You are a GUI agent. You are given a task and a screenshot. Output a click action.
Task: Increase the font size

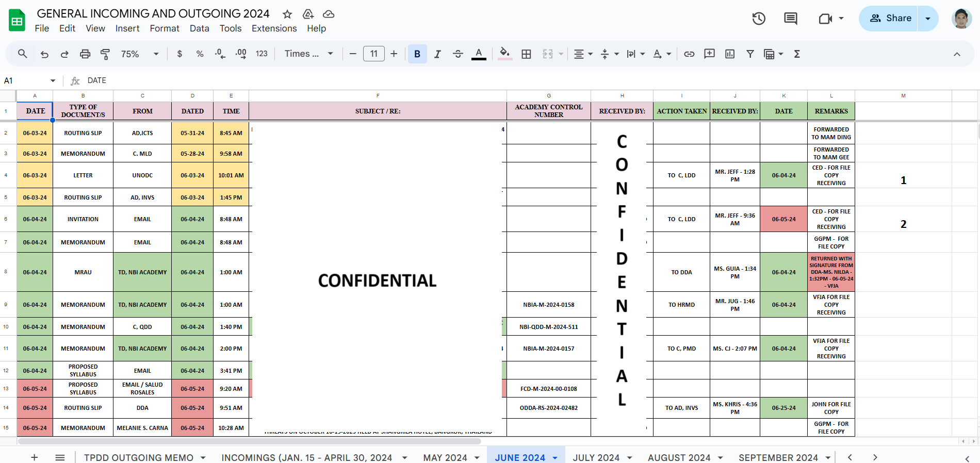tap(394, 54)
